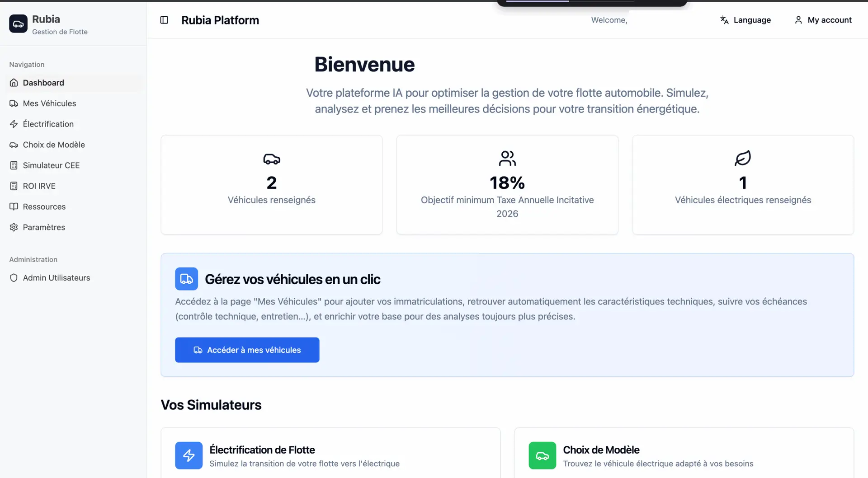Viewport: 868px width, 478px height.
Task: Click blue truck icon beside Gérez vos véhicules
Action: 187,279
